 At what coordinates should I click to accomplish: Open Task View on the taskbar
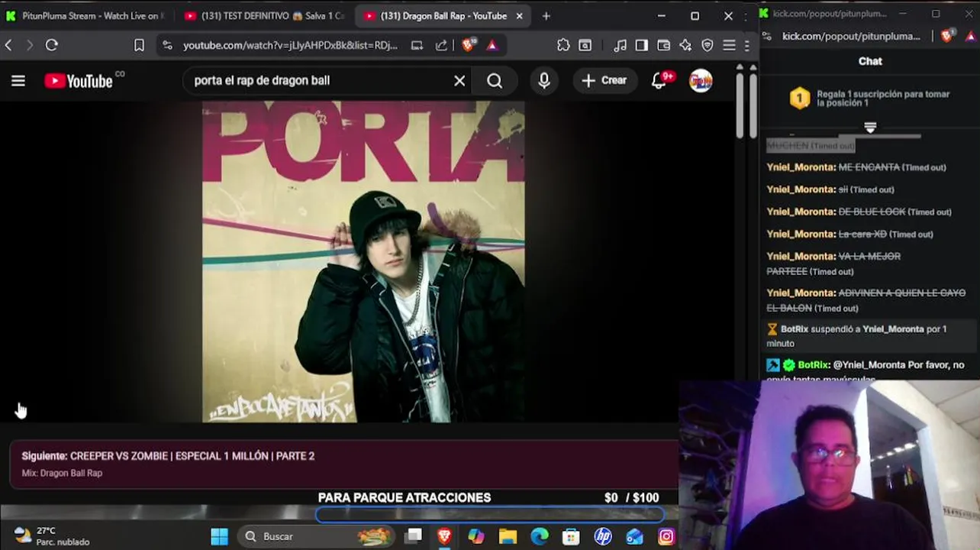point(413,536)
